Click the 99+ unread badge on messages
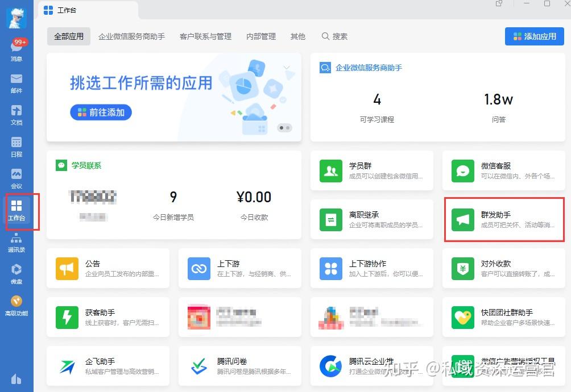The height and width of the screenshot is (392, 571). pos(20,42)
